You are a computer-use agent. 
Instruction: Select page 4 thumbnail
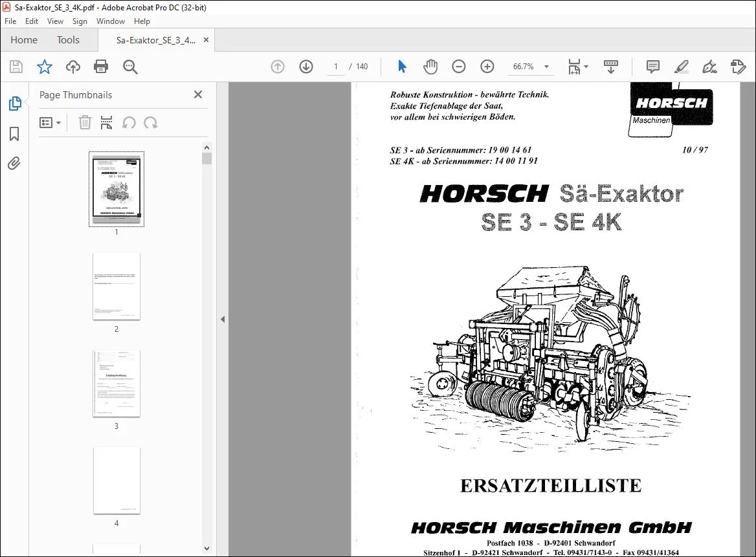click(x=117, y=481)
